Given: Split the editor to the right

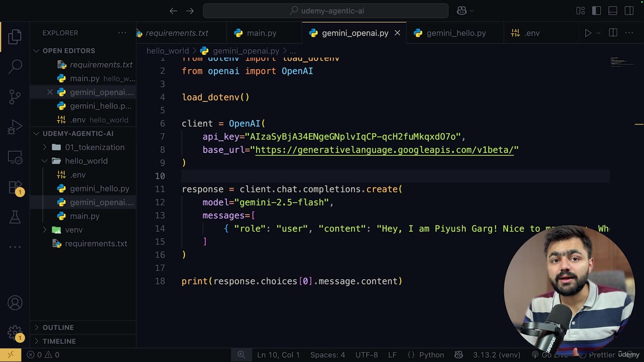Looking at the screenshot, I should click(613, 33).
